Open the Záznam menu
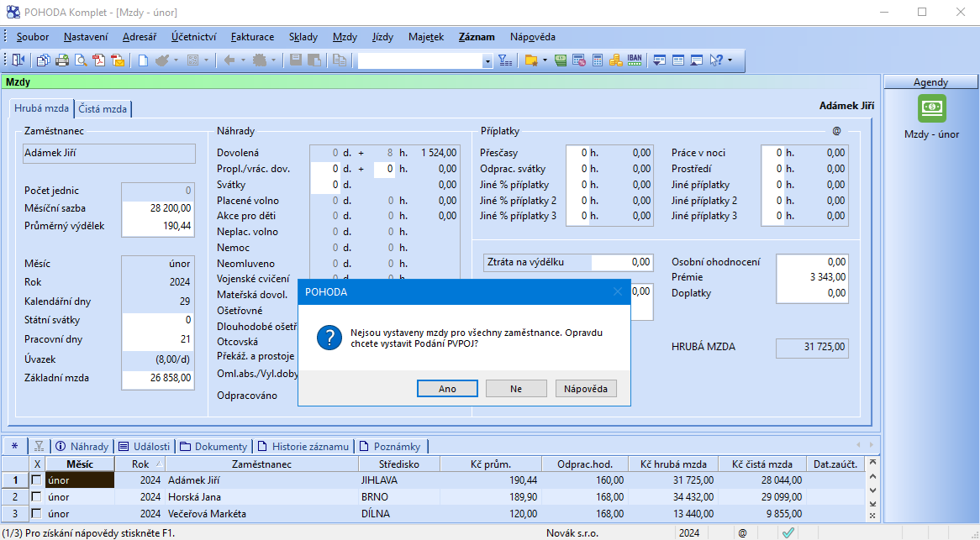The width and height of the screenshot is (980, 540). coord(477,37)
